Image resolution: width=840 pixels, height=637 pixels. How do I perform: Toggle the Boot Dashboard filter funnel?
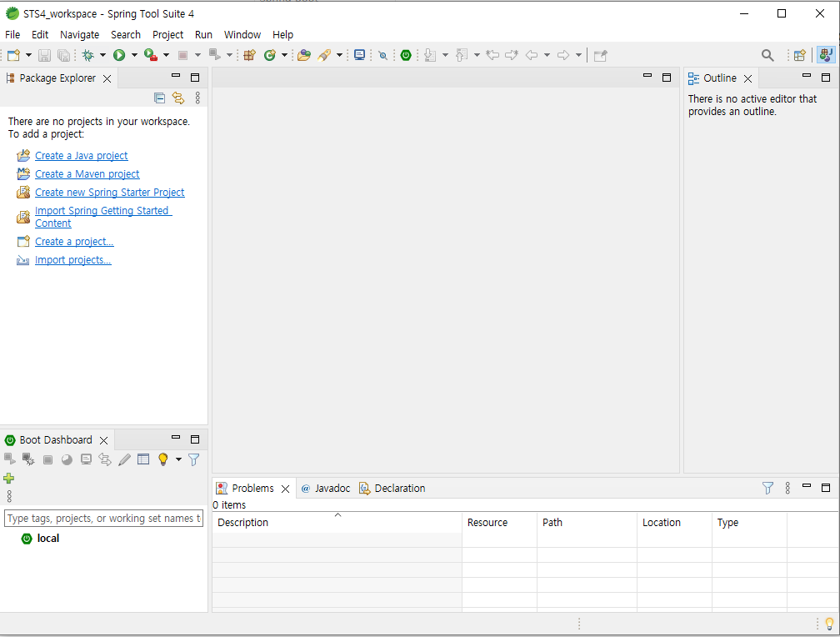pos(194,459)
